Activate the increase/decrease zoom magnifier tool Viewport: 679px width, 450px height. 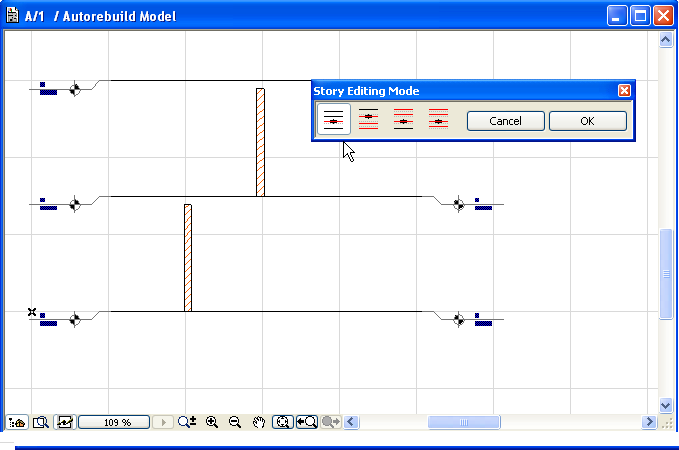(x=187, y=422)
